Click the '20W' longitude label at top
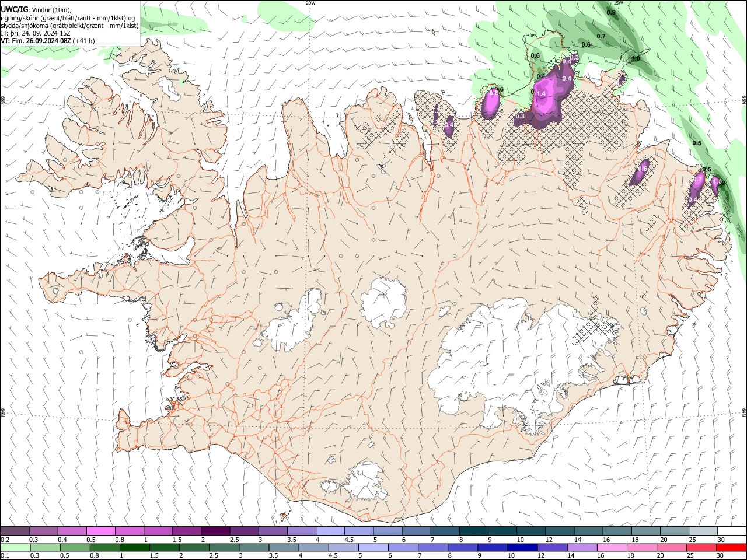 pyautogui.click(x=311, y=3)
